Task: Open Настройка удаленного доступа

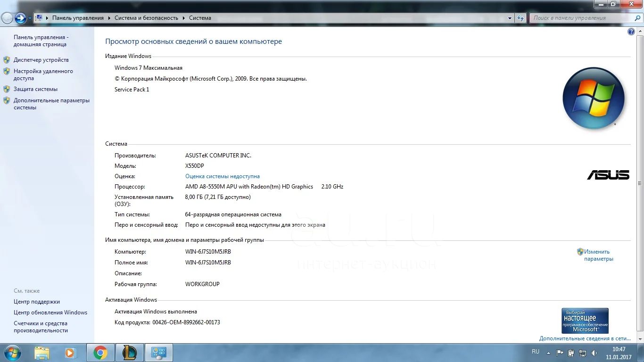Action: tap(43, 74)
